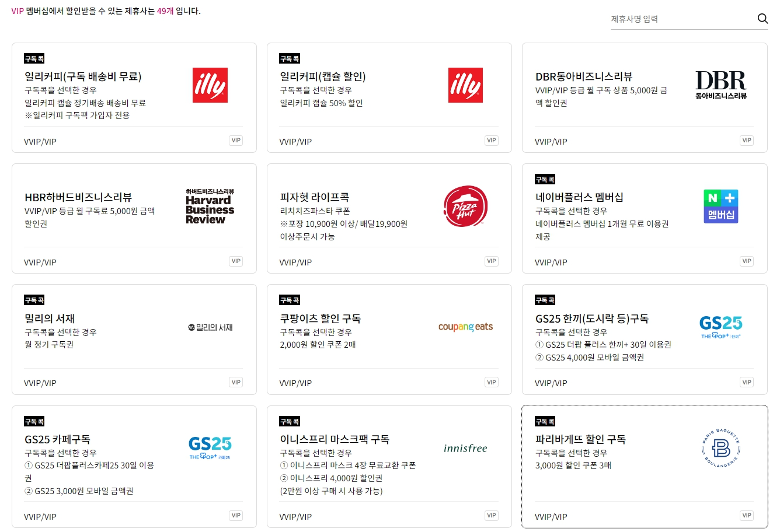Select the 네이버플러스 멤버십 title
This screenshot has width=780, height=532.
point(579,197)
